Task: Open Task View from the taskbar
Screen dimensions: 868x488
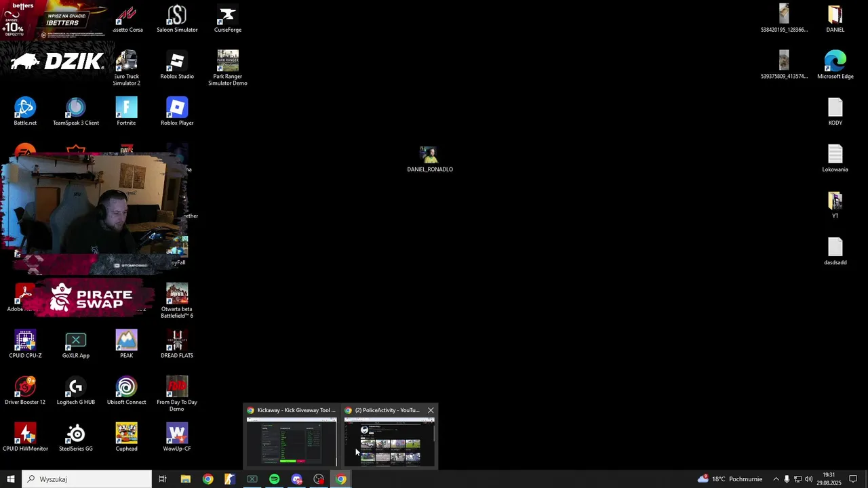Action: pyautogui.click(x=163, y=479)
